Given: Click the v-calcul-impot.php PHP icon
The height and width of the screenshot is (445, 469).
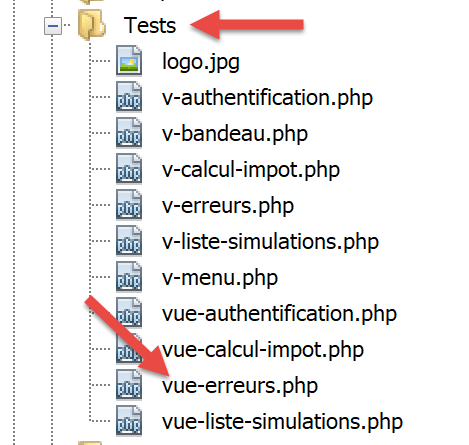Looking at the screenshot, I should pyautogui.click(x=129, y=169).
